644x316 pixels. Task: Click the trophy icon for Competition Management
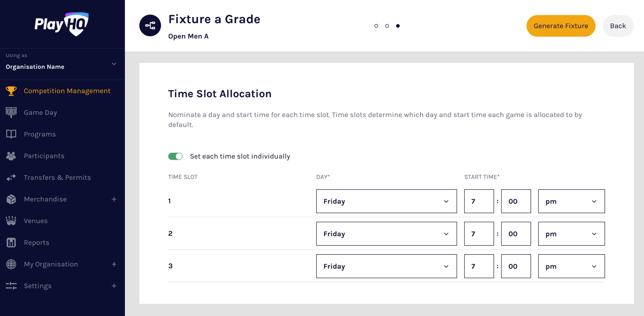[x=11, y=91]
